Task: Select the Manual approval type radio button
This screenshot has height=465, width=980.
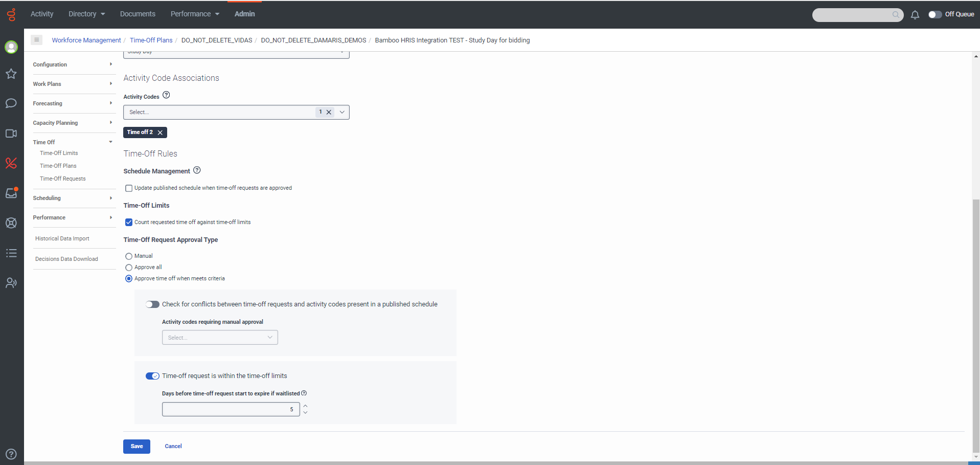Action: coord(129,256)
